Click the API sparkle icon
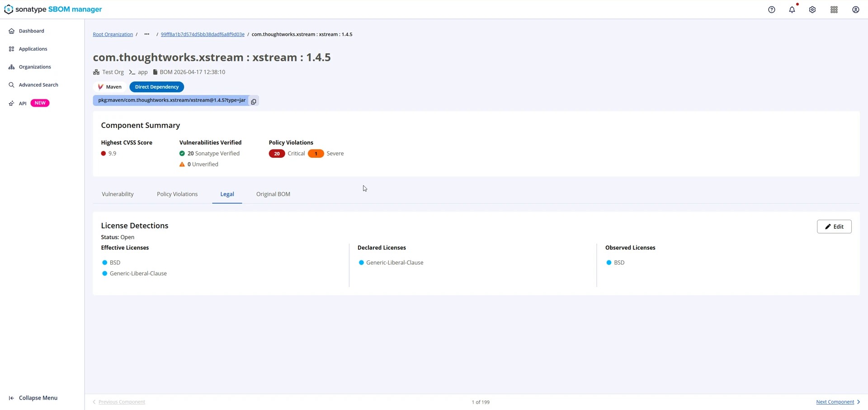The image size is (868, 410). pyautogui.click(x=12, y=104)
